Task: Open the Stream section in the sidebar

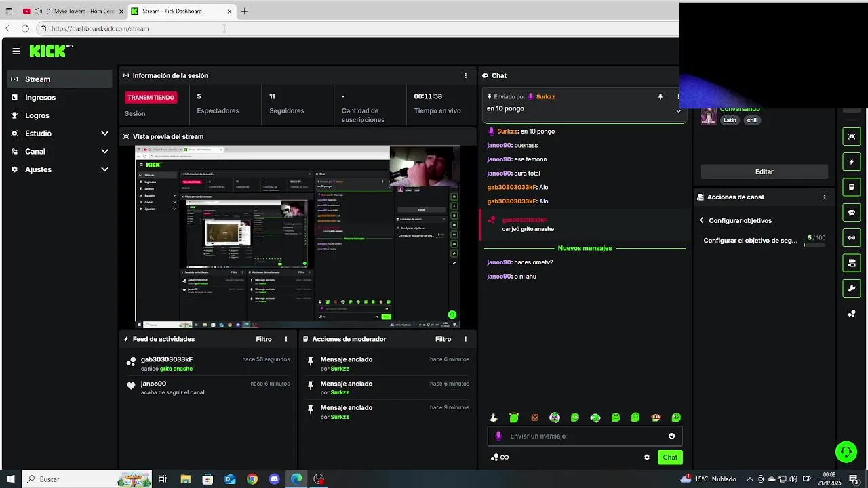Action: point(60,79)
